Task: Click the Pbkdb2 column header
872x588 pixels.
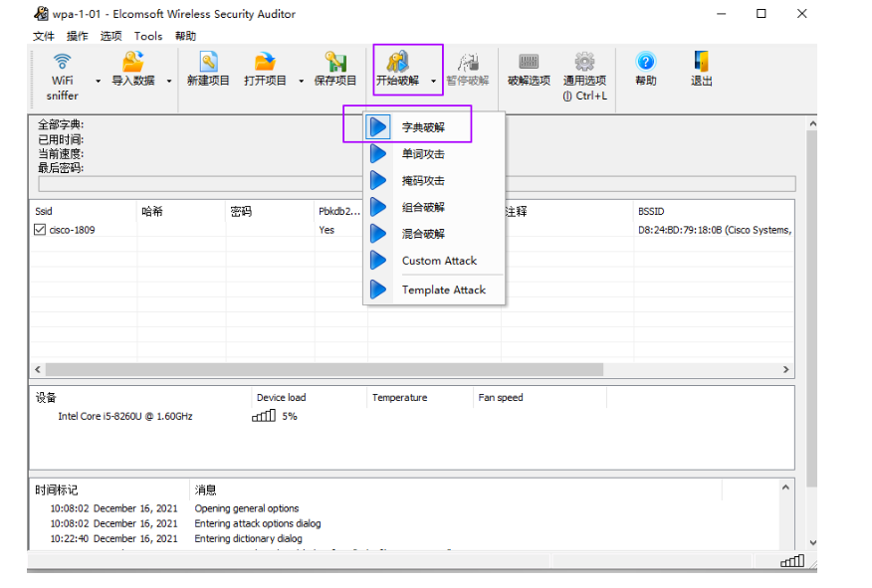Action: click(x=339, y=211)
